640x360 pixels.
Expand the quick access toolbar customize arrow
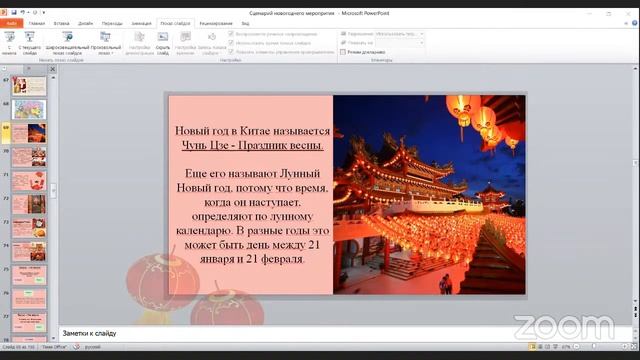tap(44, 13)
